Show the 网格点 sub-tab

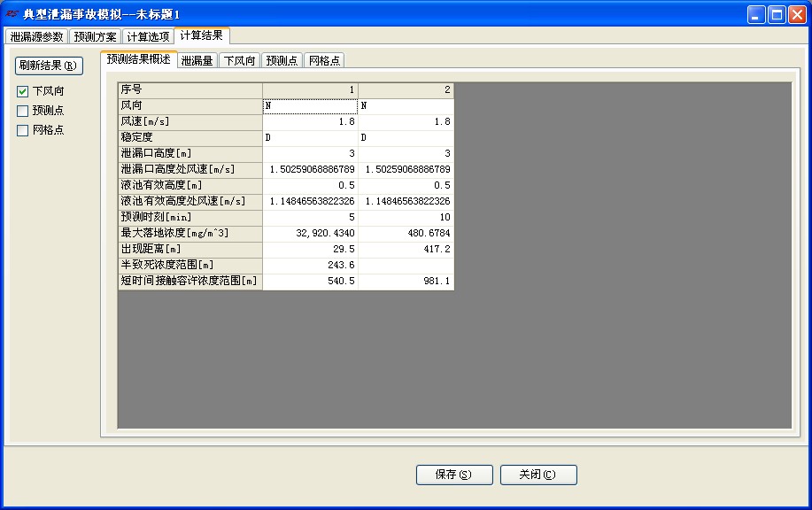coord(324,60)
